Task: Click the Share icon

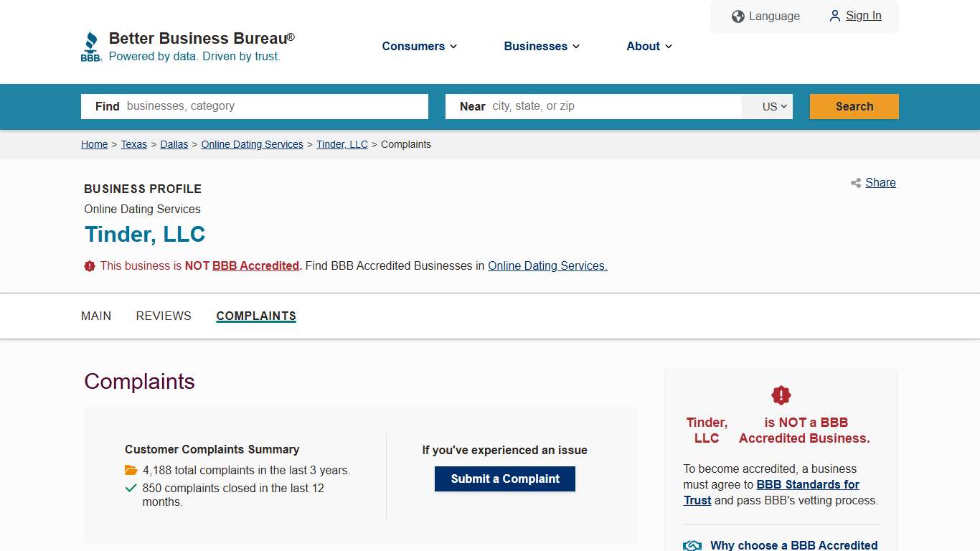Action: 855,183
